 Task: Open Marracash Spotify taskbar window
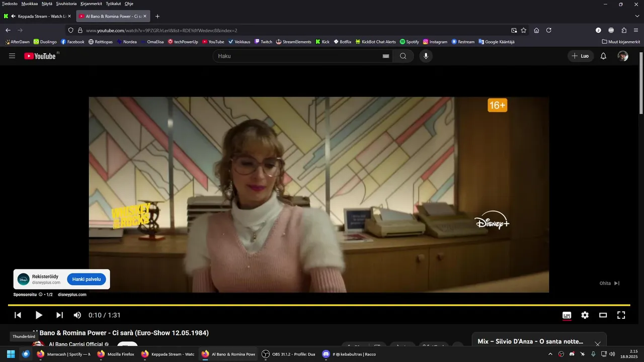tap(63, 354)
